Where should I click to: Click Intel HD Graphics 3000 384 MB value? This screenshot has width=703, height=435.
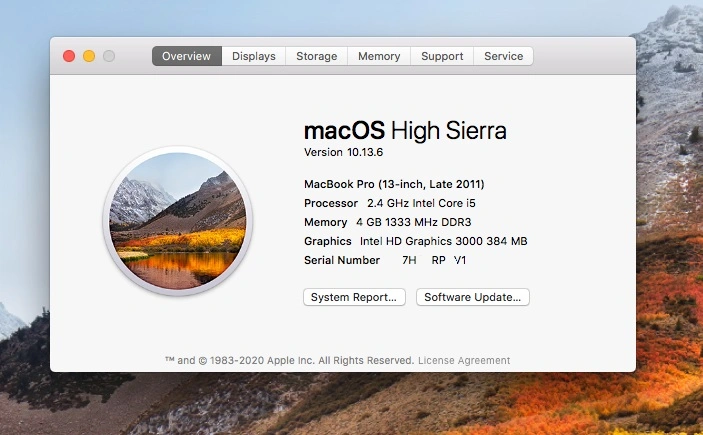click(x=443, y=241)
